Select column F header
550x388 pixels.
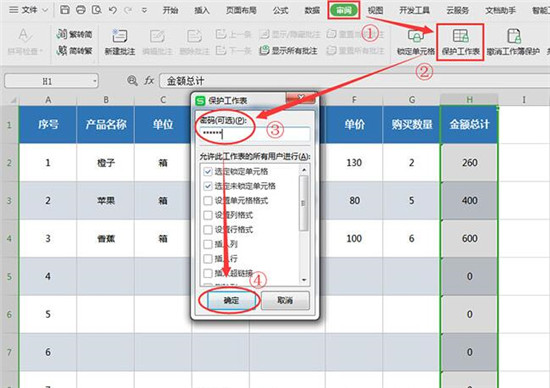point(354,100)
